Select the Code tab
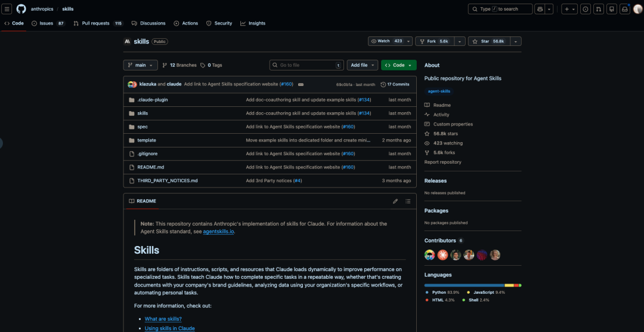Viewport: 644px width, 332px height. pos(14,23)
